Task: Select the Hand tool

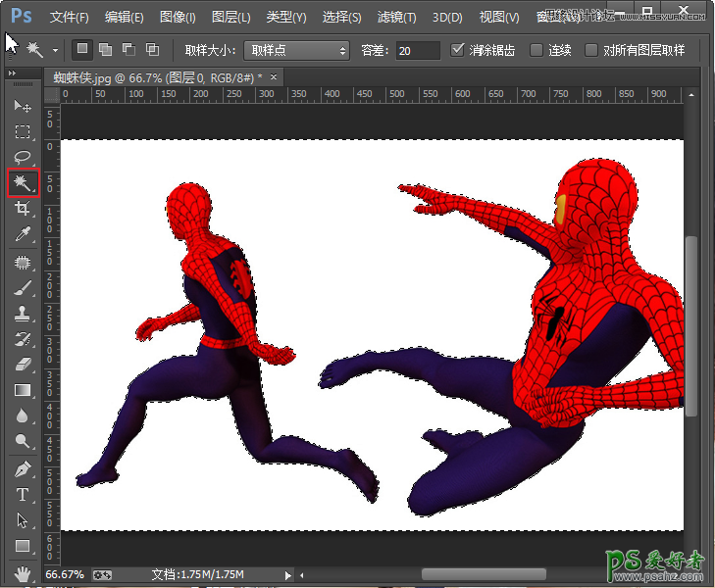Action: click(23, 574)
